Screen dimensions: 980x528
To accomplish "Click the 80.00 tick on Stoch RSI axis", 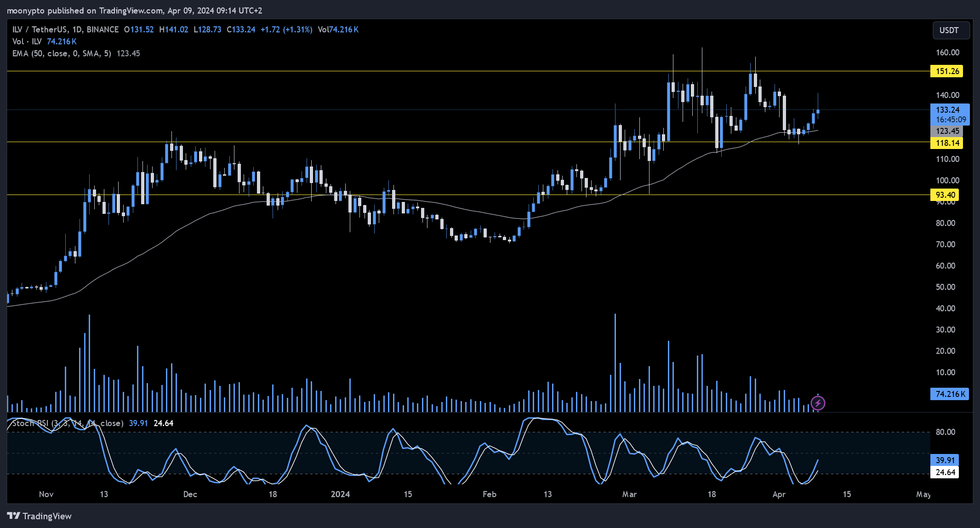I will coord(946,432).
